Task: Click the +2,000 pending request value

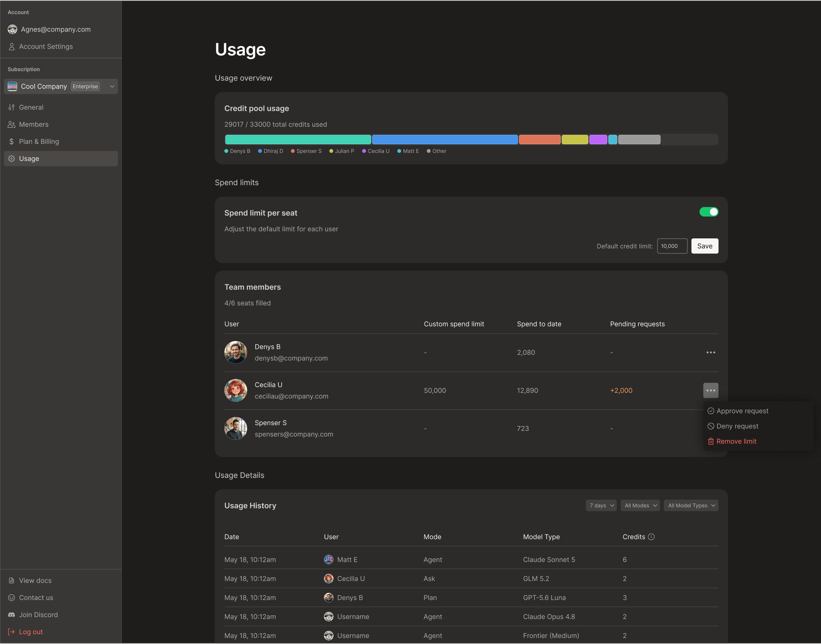Action: click(x=621, y=391)
